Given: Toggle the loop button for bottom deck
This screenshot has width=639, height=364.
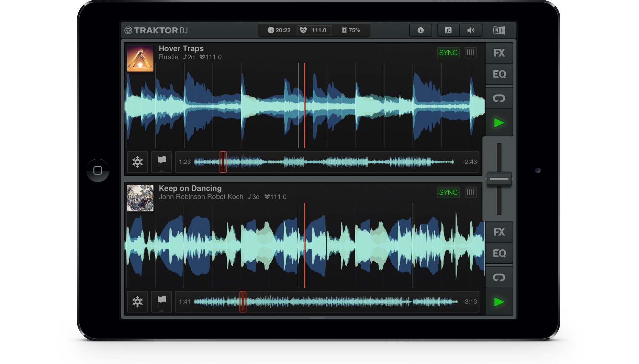Looking at the screenshot, I should coord(499,277).
